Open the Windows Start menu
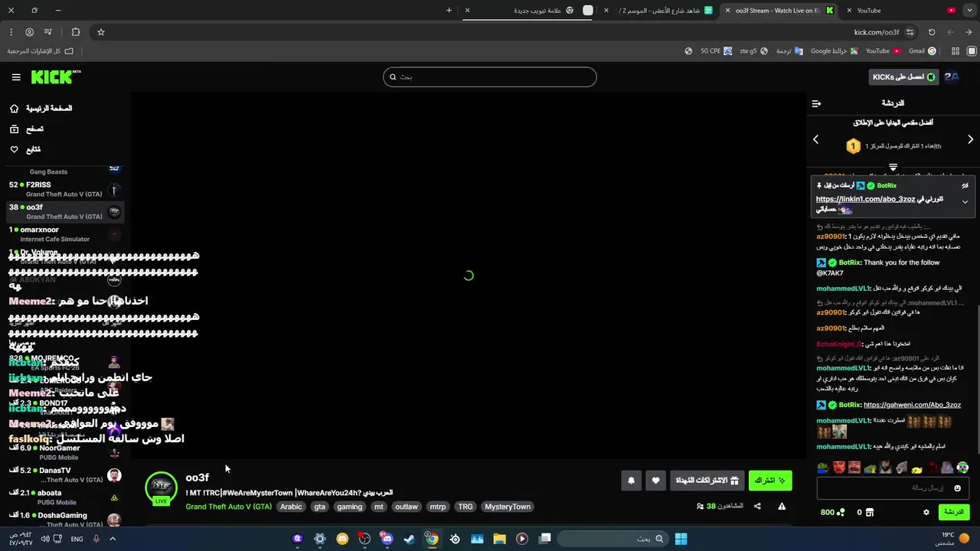 pyautogui.click(x=681, y=539)
